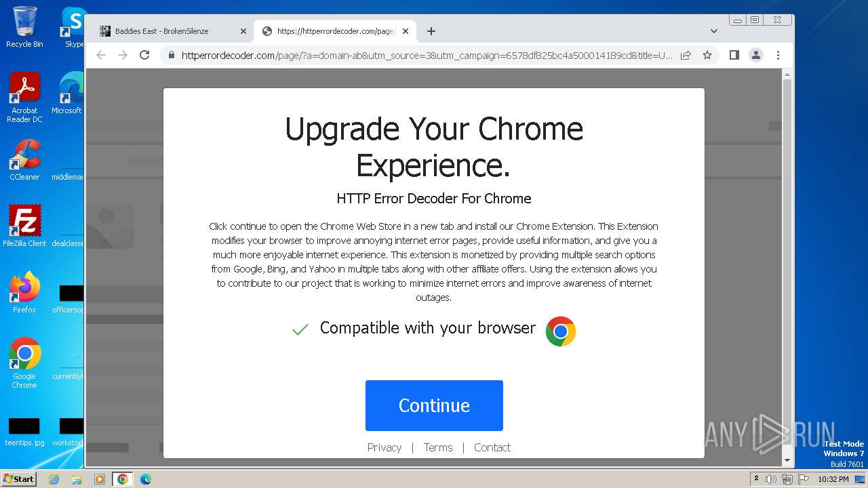Open network status tray icon

tap(787, 479)
